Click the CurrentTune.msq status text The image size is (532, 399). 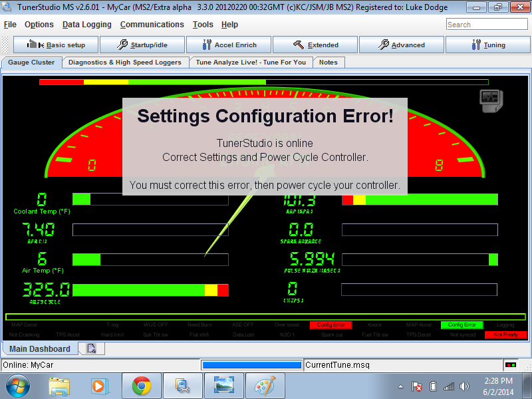tap(337, 365)
